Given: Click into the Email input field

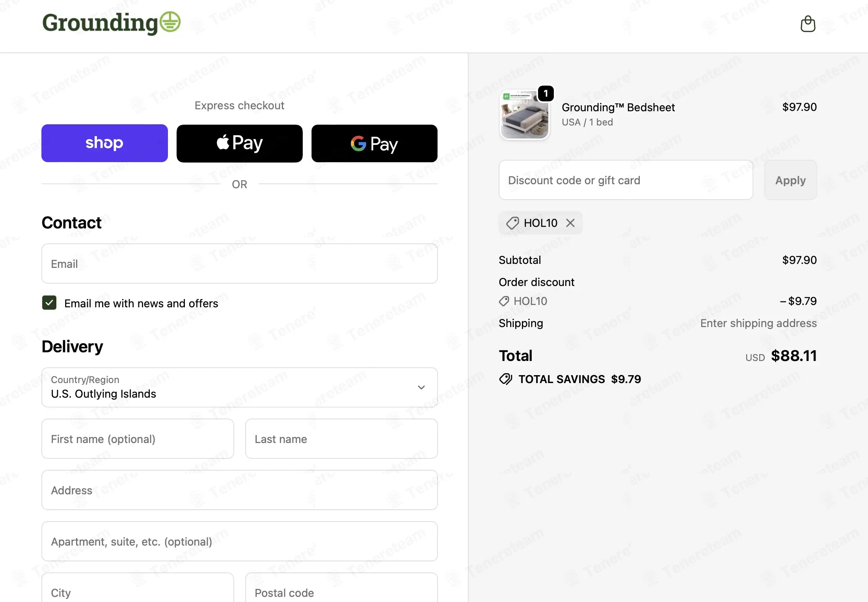Looking at the screenshot, I should pos(240,264).
